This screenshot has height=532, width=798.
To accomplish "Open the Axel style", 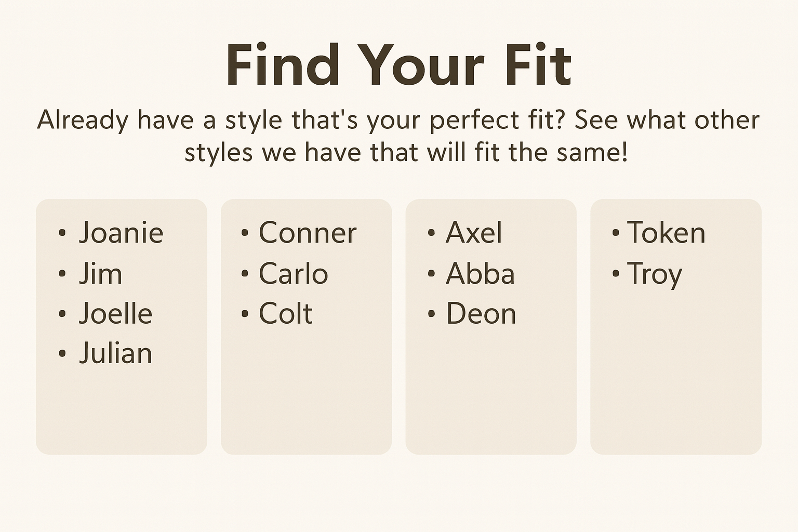I will coord(474,232).
